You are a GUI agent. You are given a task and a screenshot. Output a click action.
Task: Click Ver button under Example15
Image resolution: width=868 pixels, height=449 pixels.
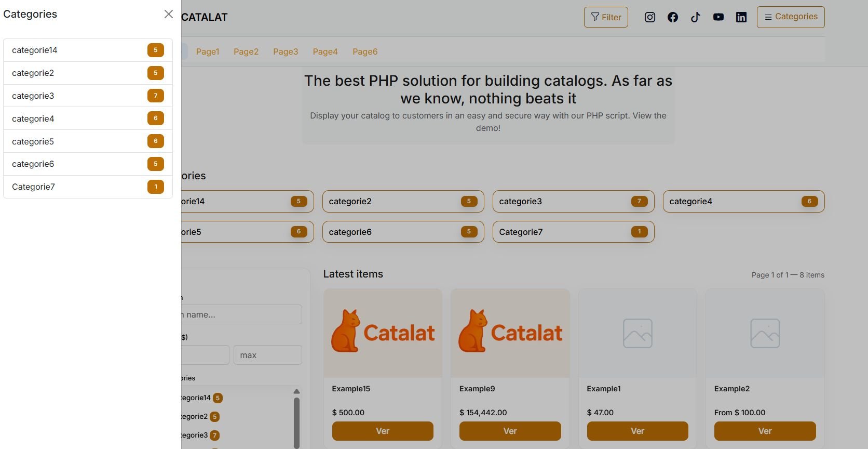383,431
